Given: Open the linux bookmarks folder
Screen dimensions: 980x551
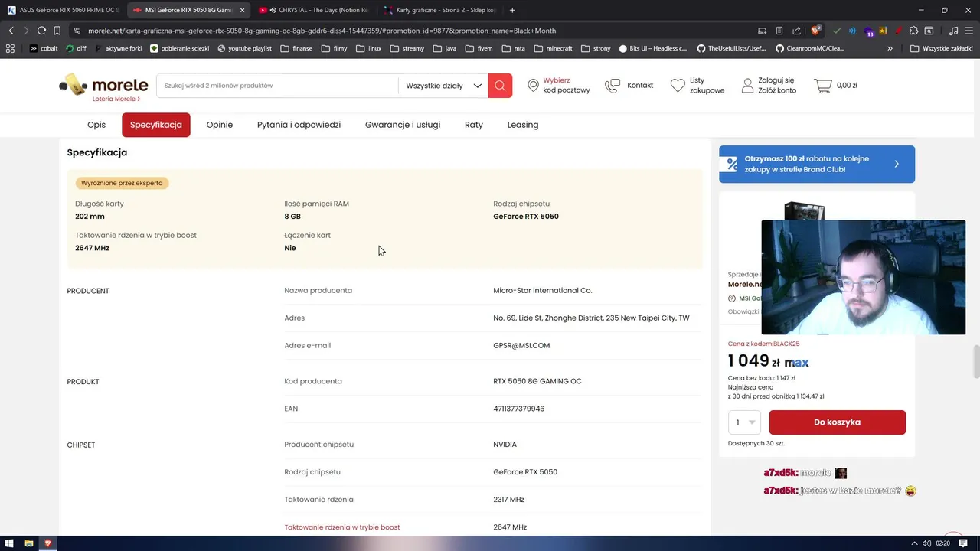Looking at the screenshot, I should (368, 48).
